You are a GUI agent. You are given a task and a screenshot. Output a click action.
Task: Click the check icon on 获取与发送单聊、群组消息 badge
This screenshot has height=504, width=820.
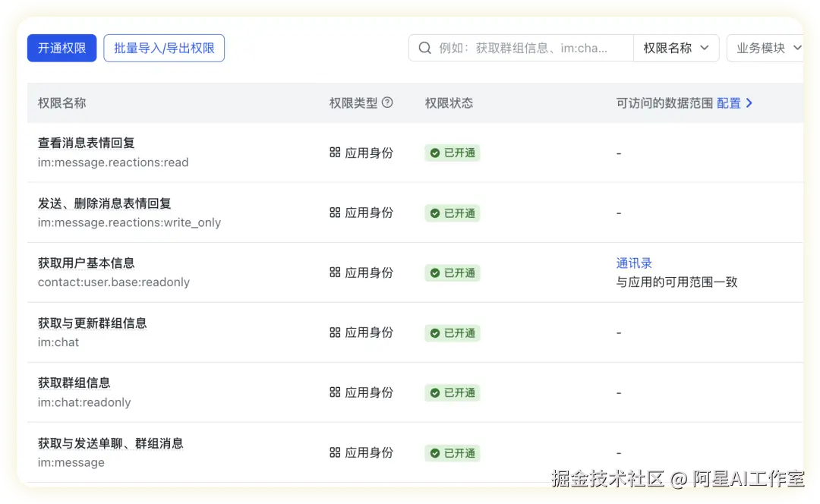435,452
